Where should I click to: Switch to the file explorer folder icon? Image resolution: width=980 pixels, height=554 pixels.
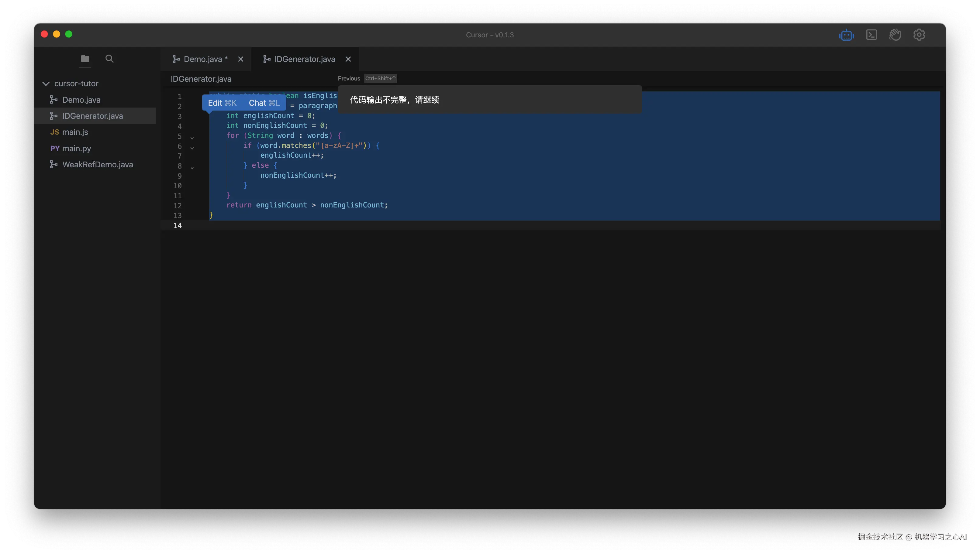pos(85,59)
